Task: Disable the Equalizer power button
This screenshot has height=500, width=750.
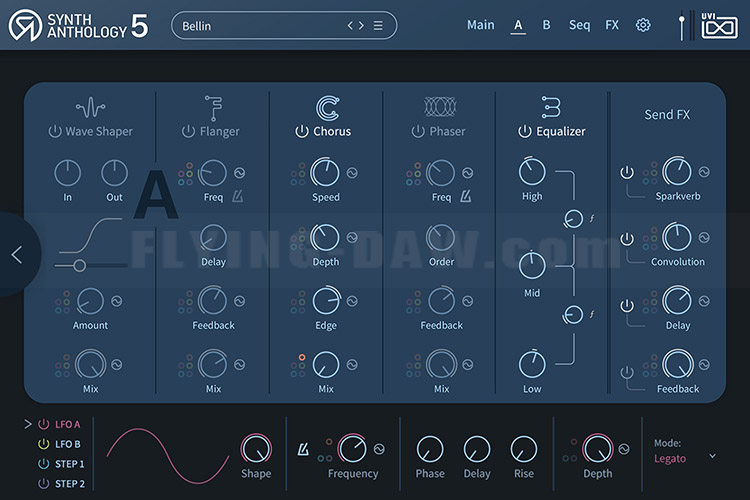Action: (524, 131)
